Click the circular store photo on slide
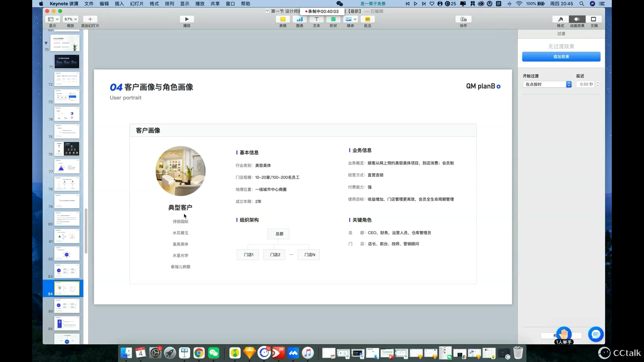Screen dimensions: 644x362 [x=180, y=171]
